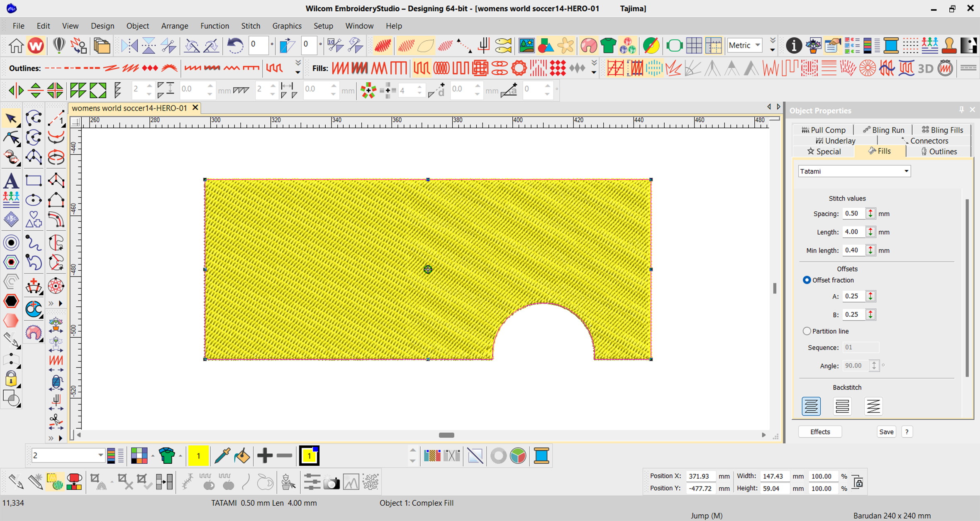Select the Partition line radio button
Image resolution: width=980 pixels, height=521 pixels.
click(x=807, y=331)
